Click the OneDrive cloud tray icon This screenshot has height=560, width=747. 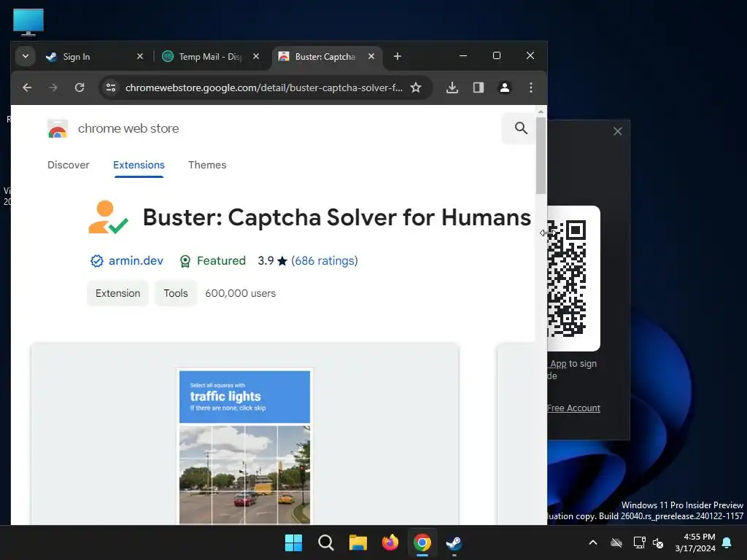(616, 542)
